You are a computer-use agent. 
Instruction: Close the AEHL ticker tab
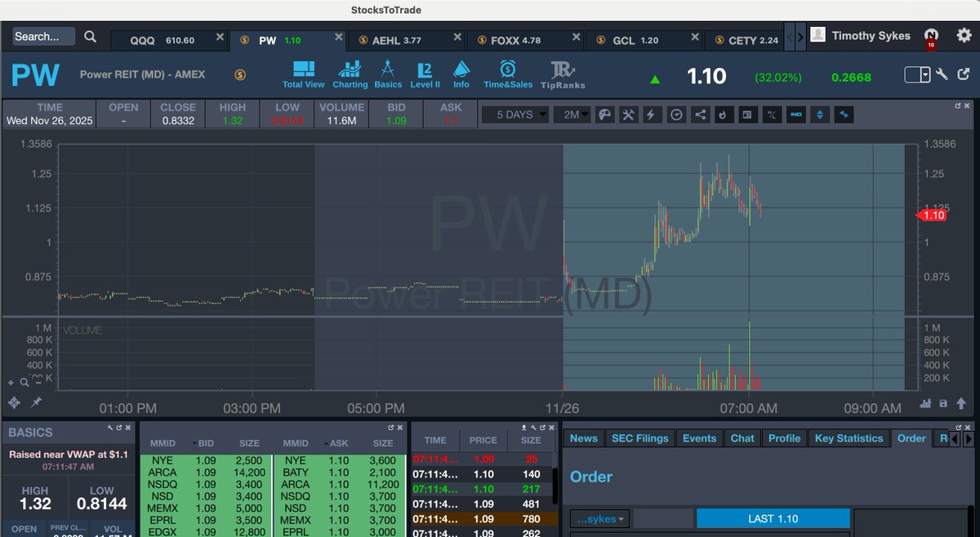point(457,38)
